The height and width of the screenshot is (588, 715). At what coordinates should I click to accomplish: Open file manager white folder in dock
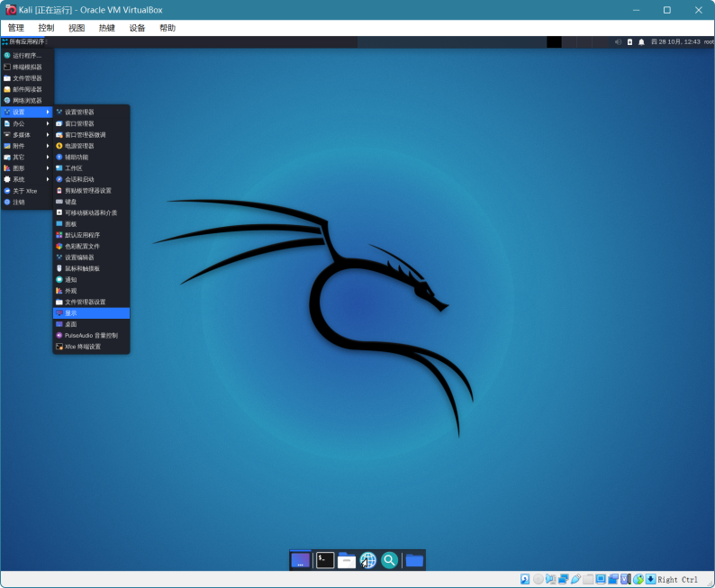pyautogui.click(x=347, y=560)
